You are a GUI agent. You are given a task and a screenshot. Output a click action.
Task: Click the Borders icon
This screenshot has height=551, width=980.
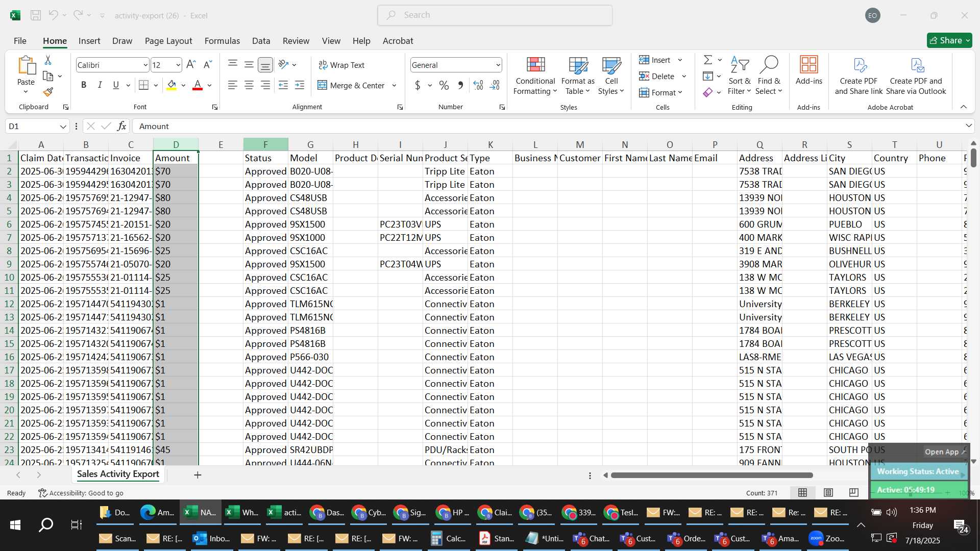click(144, 85)
